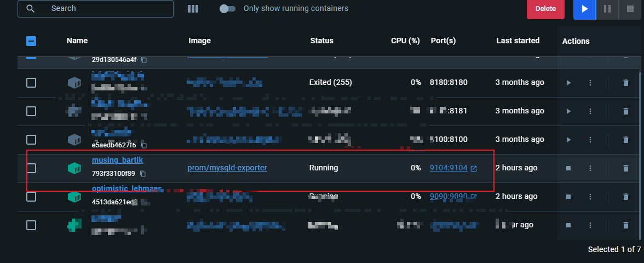
Task: Click the Running status of musing_bartik
Action: pyautogui.click(x=324, y=168)
